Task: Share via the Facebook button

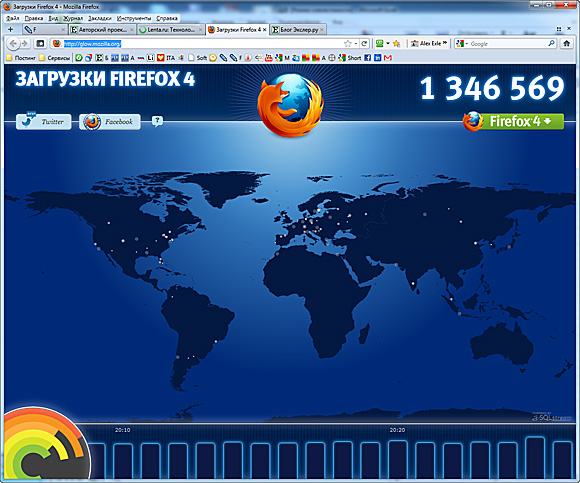Action: click(x=109, y=122)
